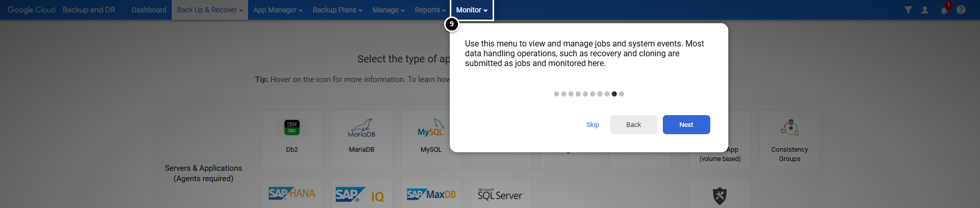This screenshot has height=208, width=980.
Task: Select the IBM Db2 application tile
Action: [x=292, y=139]
